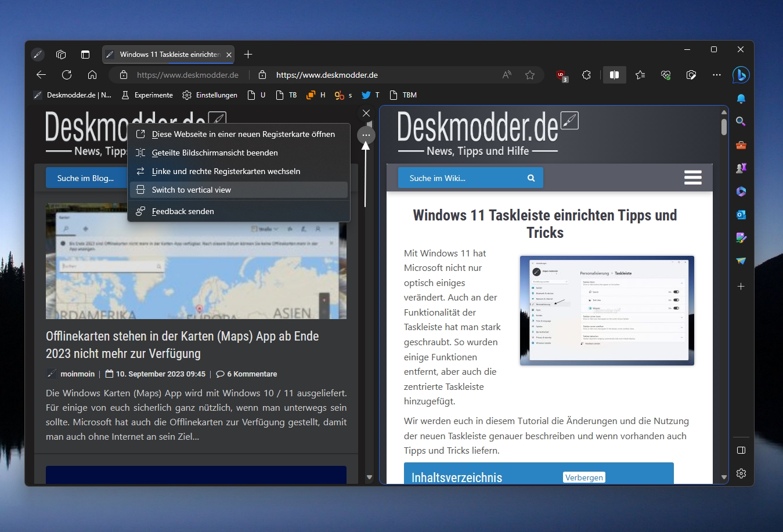Click Verbergen to hide Inhaltsverzeichnis
Viewport: 783px width, 532px height.
(584, 477)
